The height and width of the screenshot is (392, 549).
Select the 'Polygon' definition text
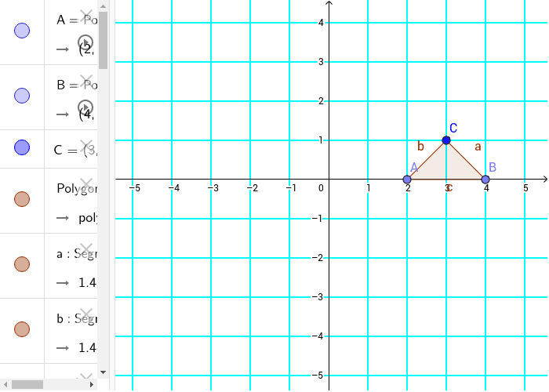coord(77,189)
